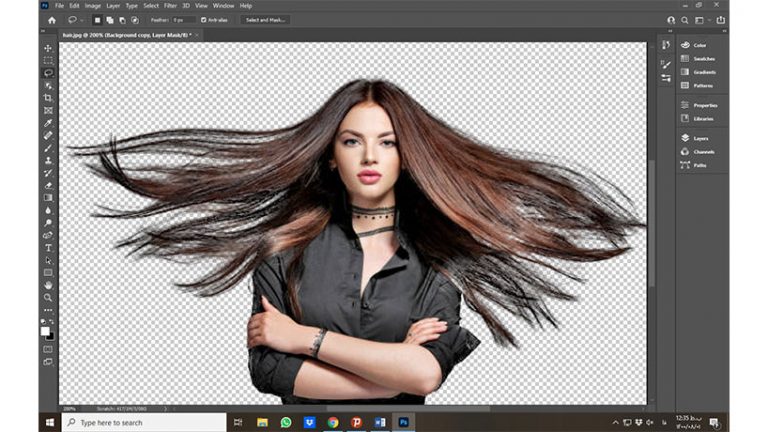Open Edit Toolbar three-dots menu
This screenshot has width=768, height=432.
48,310
